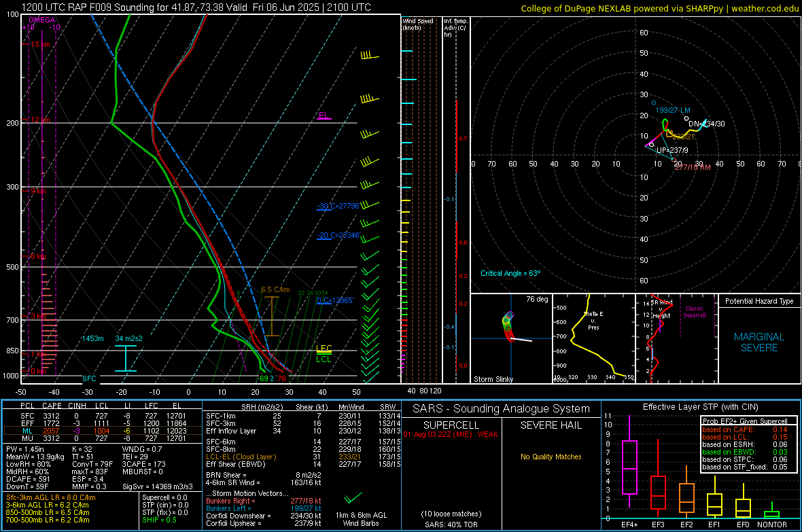Click the OMEGA label on the skew-T
This screenshot has width=802, height=532.
(41, 20)
